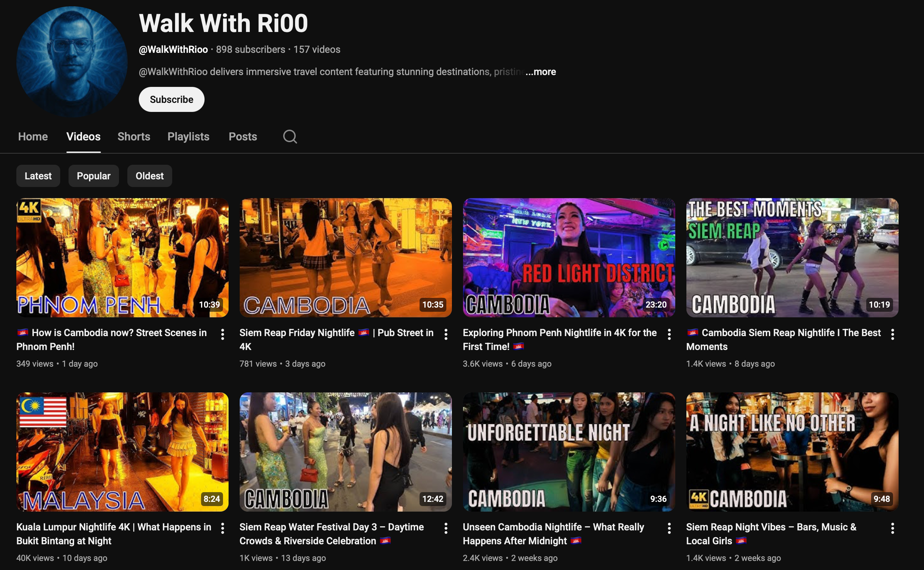Select the Latest sort filter chip
The image size is (924, 570).
38,176
